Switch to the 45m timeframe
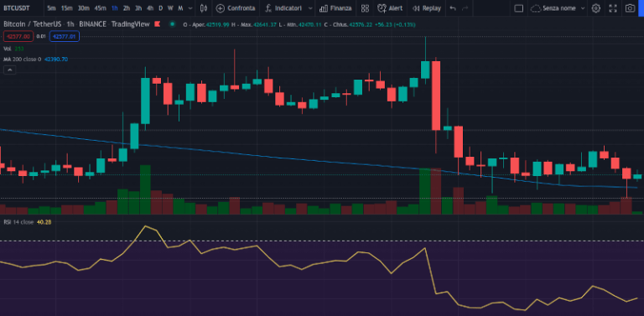 point(100,8)
